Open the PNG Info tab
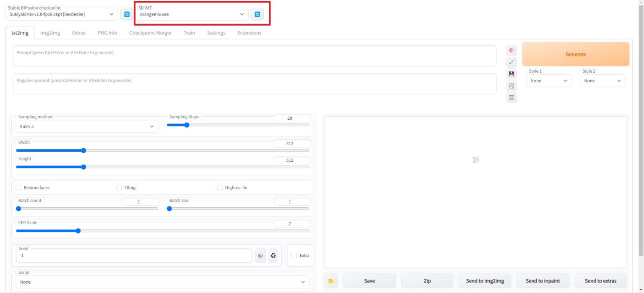 click(x=107, y=32)
